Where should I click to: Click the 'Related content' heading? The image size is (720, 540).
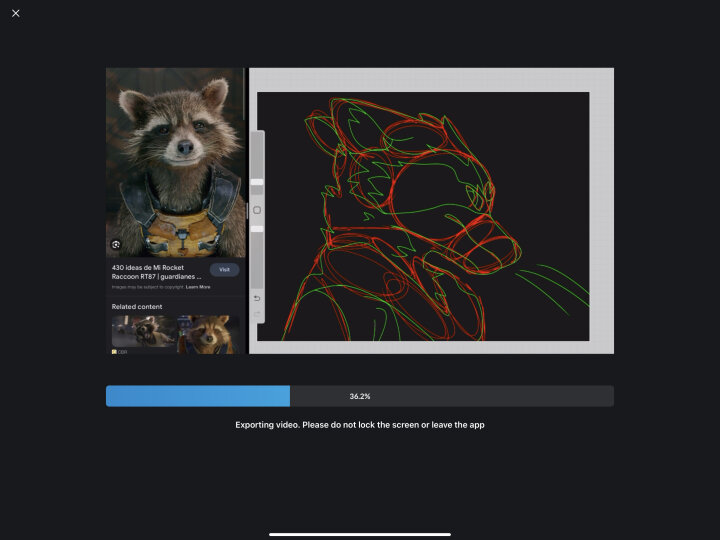coord(137,306)
